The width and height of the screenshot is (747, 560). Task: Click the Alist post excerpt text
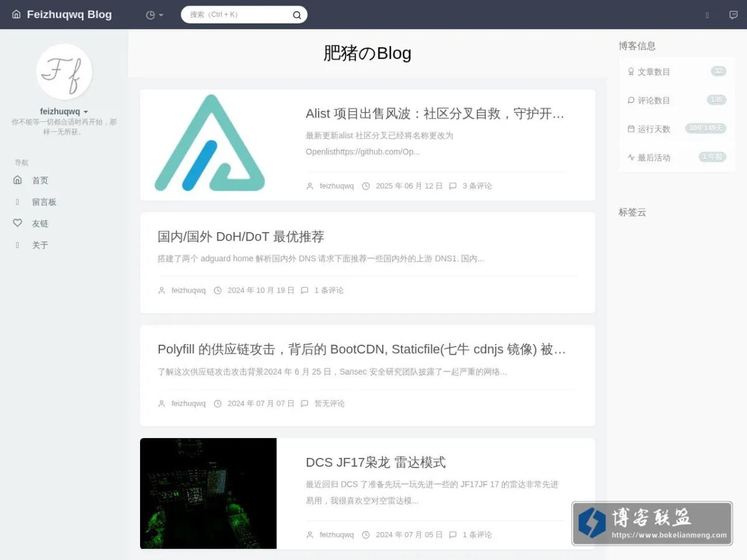[x=380, y=144]
